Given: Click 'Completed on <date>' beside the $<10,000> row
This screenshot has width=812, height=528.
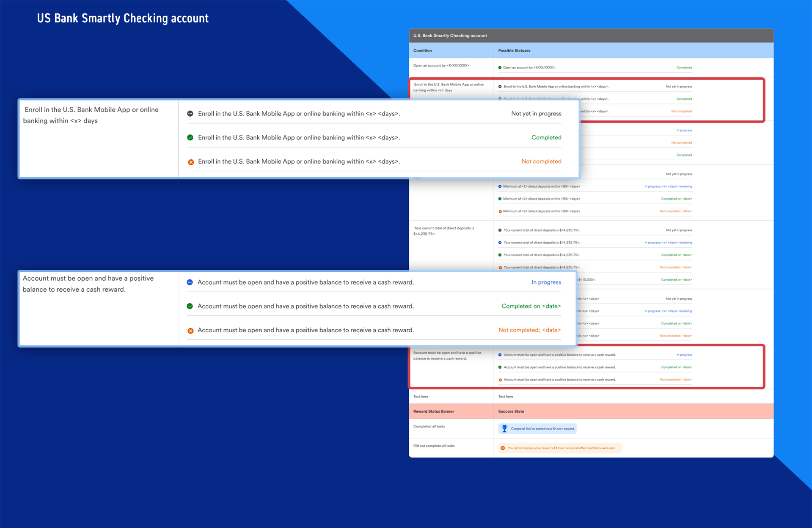Looking at the screenshot, I should 677,280.
